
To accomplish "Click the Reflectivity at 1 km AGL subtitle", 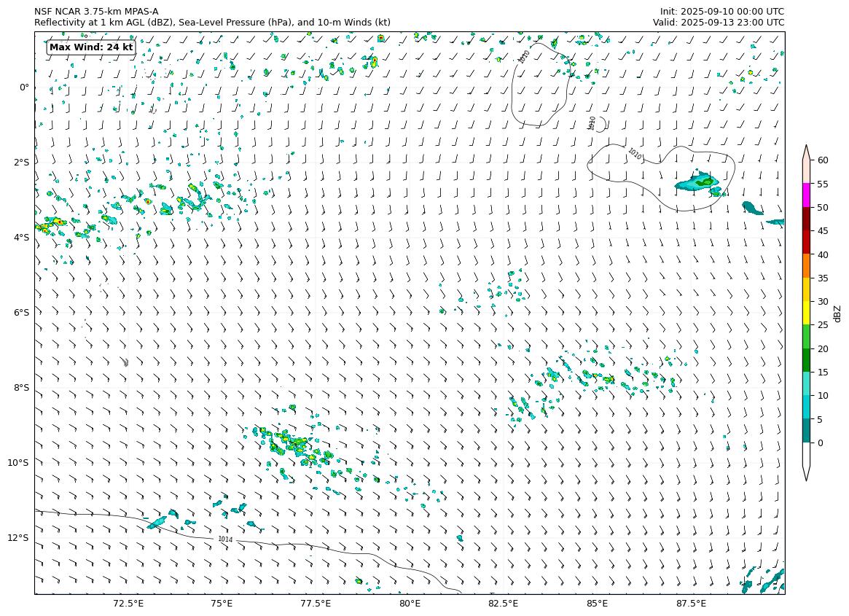I will 212,23.
